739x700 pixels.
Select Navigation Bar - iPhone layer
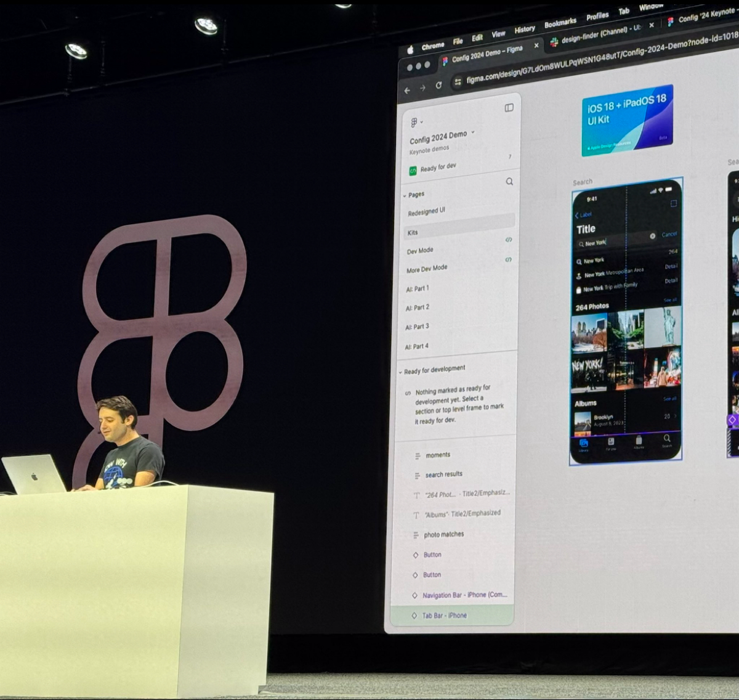464,595
